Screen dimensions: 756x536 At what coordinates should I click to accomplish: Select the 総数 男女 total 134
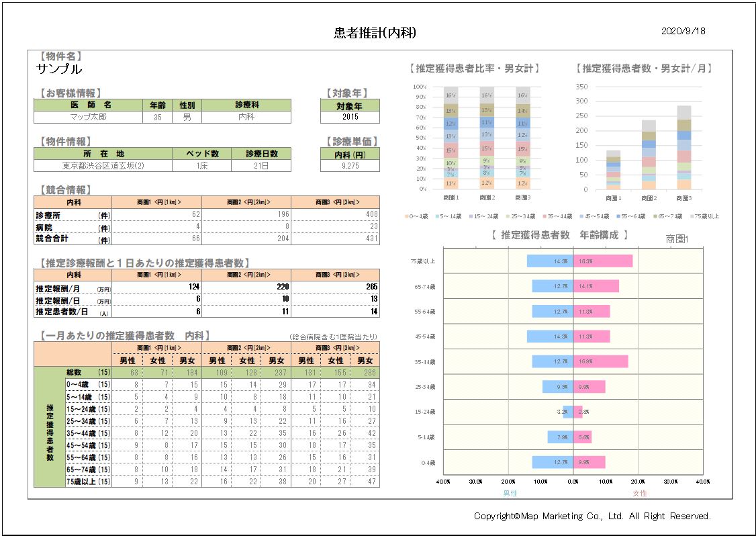click(x=192, y=373)
